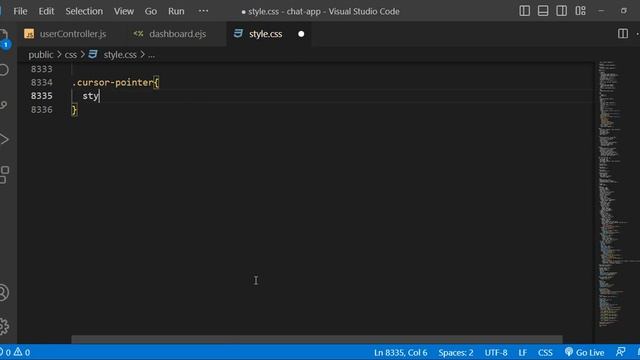
Task: Place the cursor after the sty text
Action: click(x=99, y=96)
